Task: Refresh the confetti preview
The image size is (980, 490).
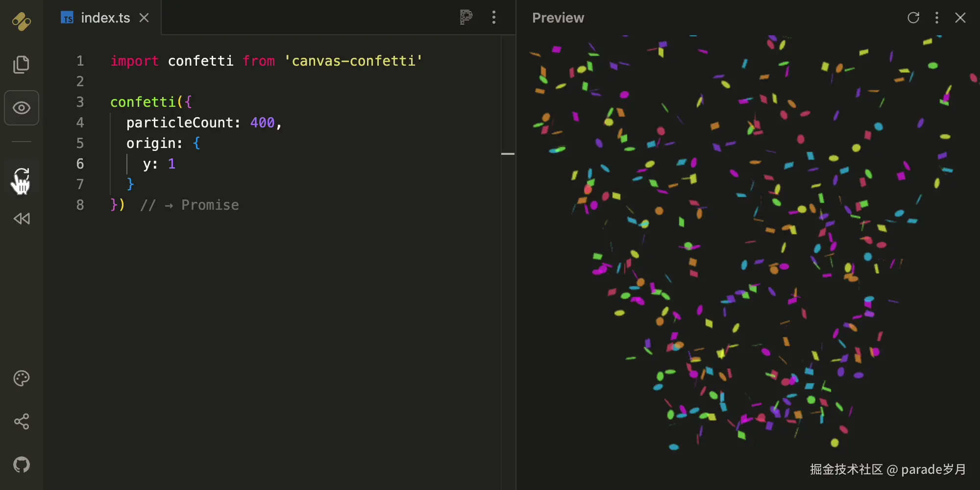Action: click(x=913, y=18)
